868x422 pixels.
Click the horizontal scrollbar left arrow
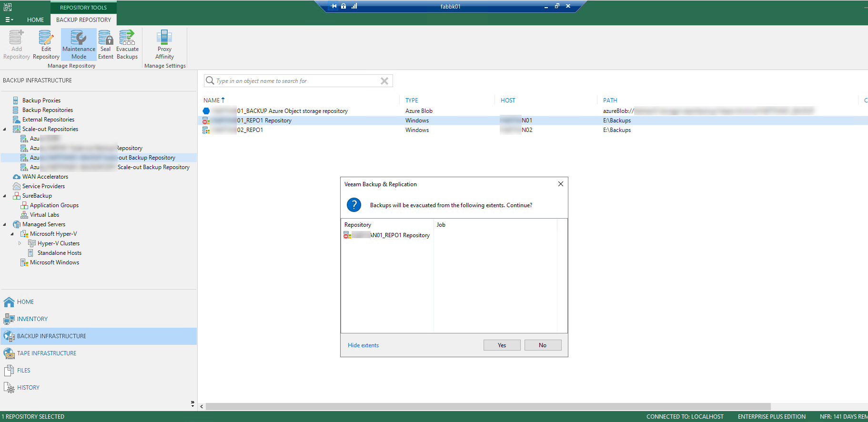click(202, 406)
